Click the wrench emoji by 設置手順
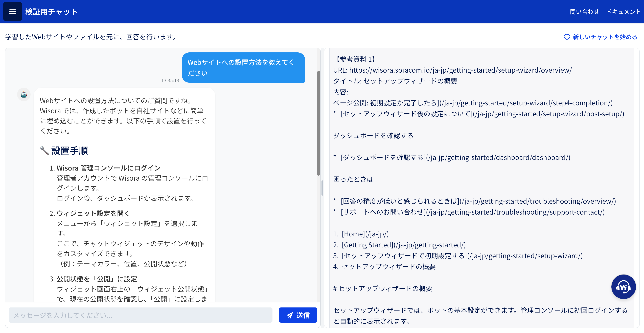Viewport: 644px width, 333px height. tap(44, 151)
